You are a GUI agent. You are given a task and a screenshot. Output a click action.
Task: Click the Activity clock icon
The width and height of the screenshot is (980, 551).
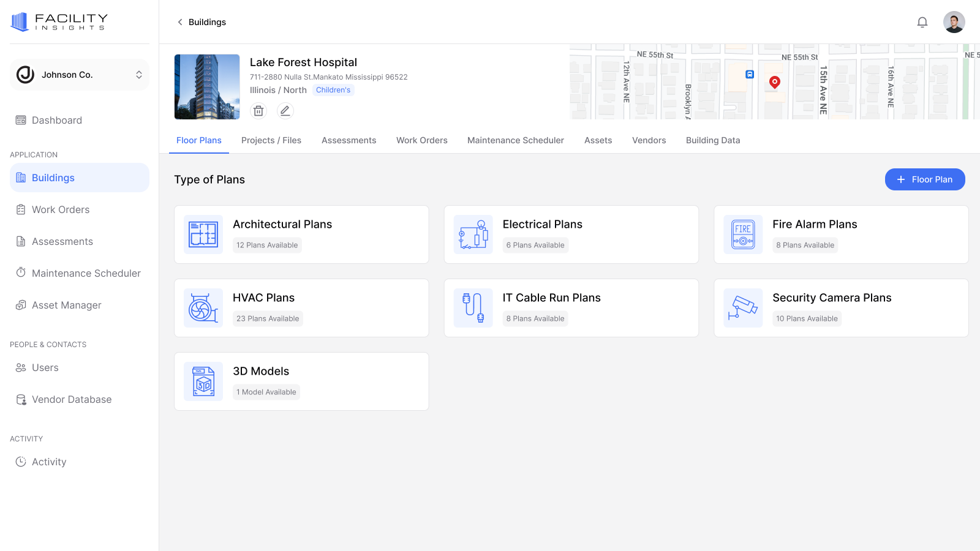(20, 462)
